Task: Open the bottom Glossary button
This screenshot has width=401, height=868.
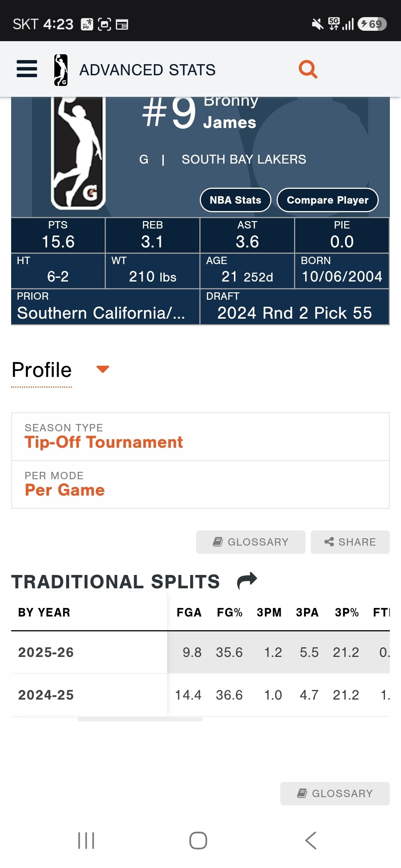Action: [x=335, y=793]
